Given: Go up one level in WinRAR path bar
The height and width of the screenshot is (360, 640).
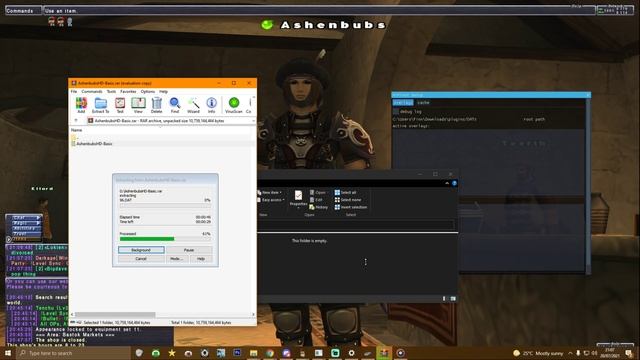Looking at the screenshot, I should point(76,121).
